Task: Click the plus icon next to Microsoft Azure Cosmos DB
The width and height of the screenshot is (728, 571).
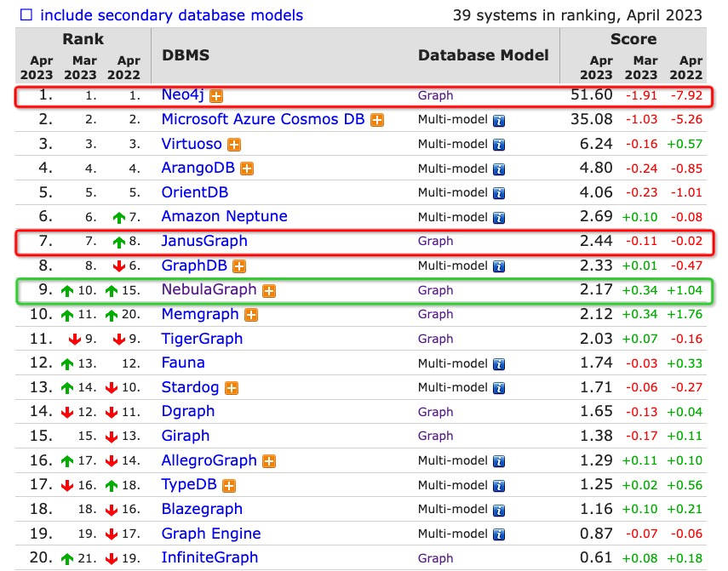Action: [377, 120]
